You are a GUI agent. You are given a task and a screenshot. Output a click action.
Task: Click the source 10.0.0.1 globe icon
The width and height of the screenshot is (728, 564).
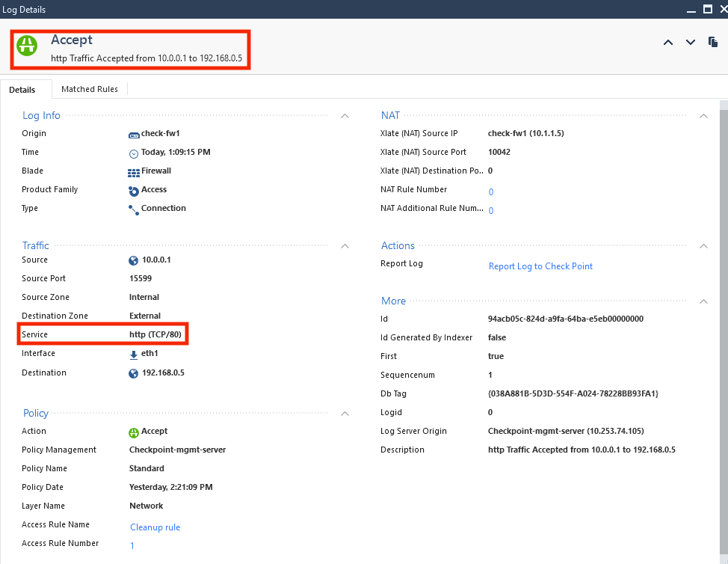[x=134, y=261]
